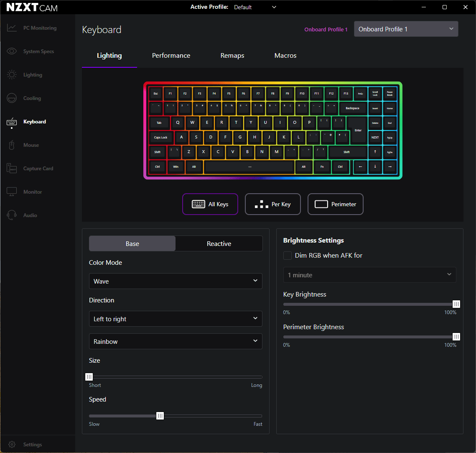Switch to the Macros tab

point(285,56)
